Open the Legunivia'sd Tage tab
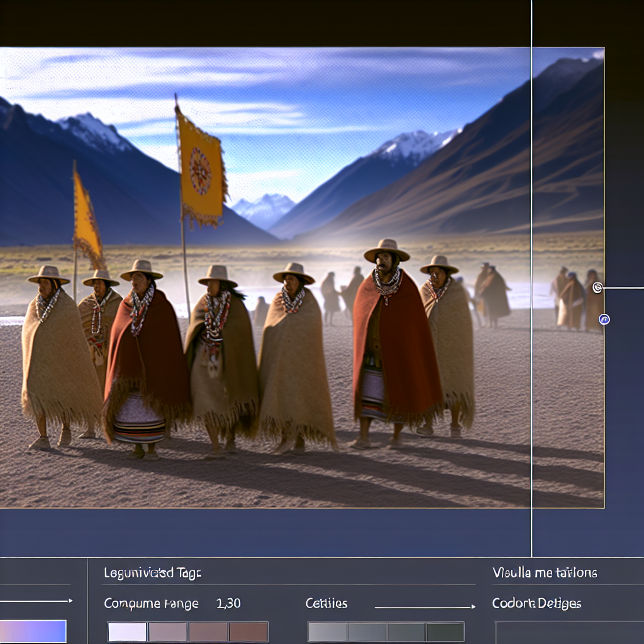Screen dimensions: 644x644 152,573
